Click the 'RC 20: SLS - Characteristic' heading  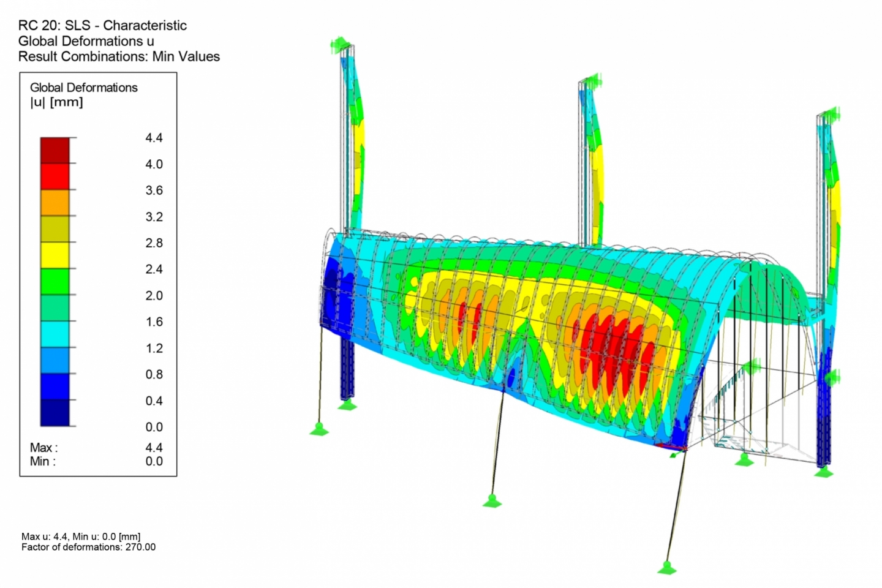(x=102, y=26)
